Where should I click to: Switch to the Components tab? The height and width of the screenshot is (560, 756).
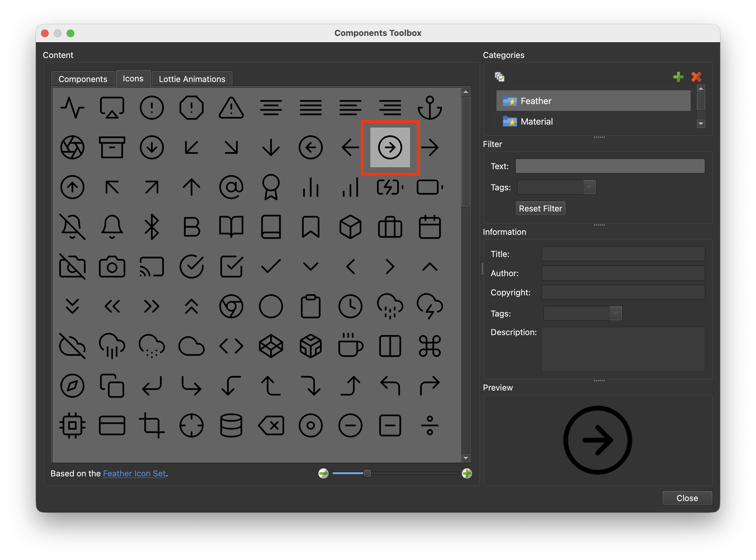coord(83,79)
